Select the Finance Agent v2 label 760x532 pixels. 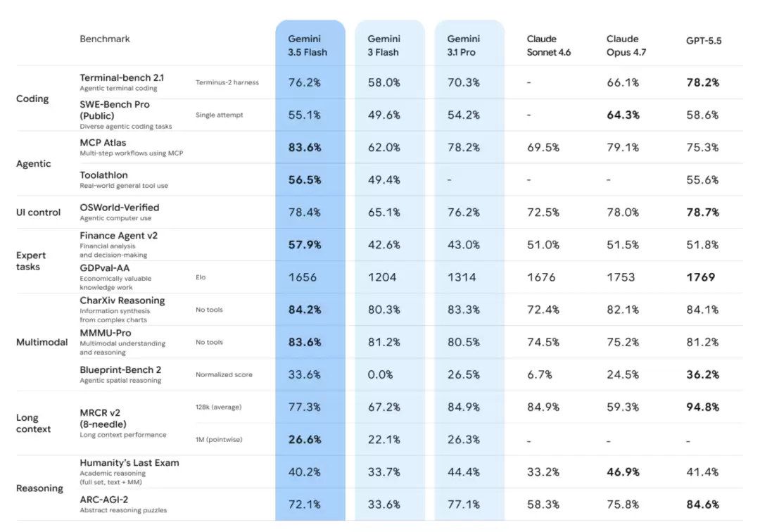pyautogui.click(x=119, y=236)
